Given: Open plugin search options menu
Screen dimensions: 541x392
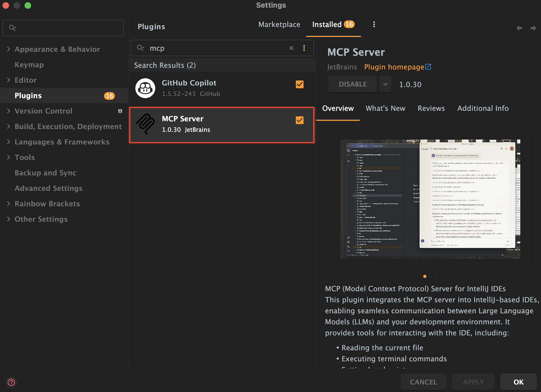Looking at the screenshot, I should pyautogui.click(x=304, y=48).
